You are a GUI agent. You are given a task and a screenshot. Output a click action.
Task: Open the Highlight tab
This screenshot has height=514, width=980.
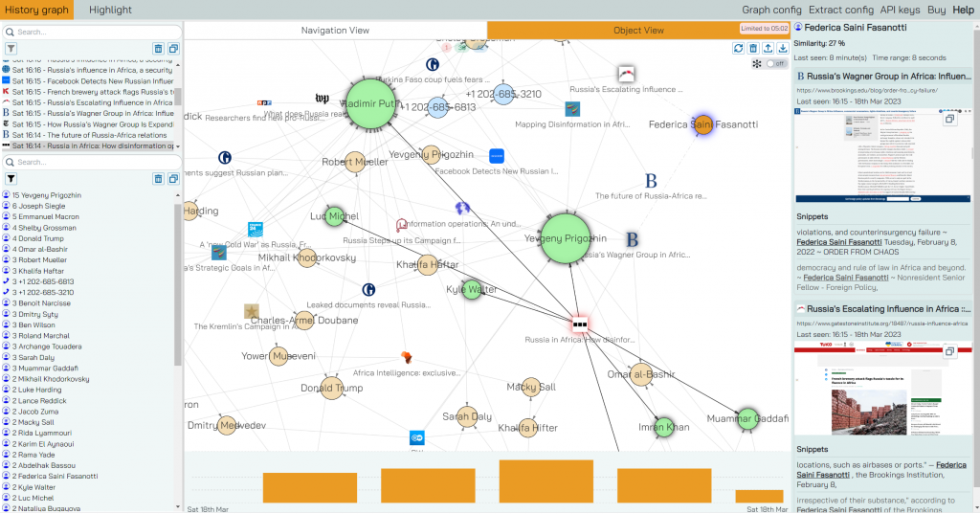(x=110, y=10)
